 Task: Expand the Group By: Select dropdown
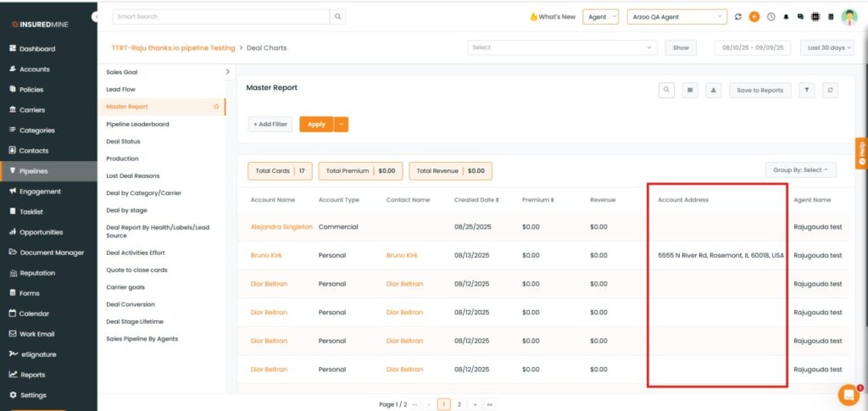(800, 170)
